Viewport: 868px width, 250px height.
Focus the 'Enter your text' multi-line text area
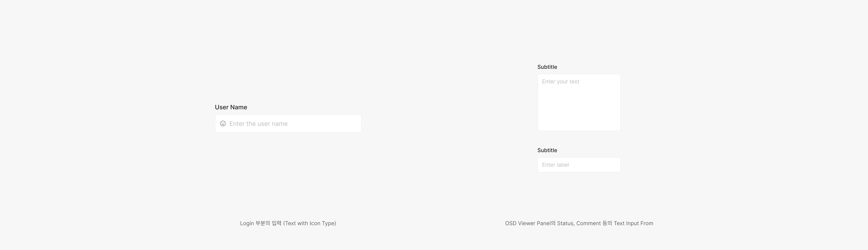(x=578, y=102)
